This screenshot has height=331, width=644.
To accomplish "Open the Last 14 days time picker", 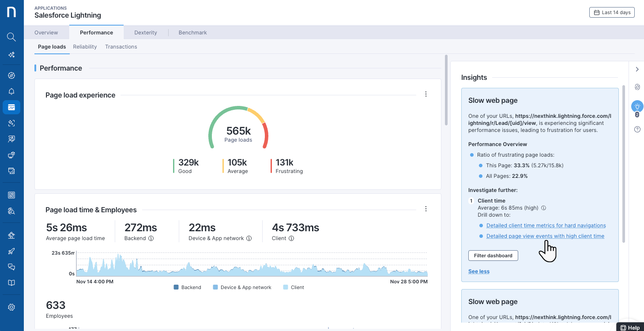I will tap(612, 12).
